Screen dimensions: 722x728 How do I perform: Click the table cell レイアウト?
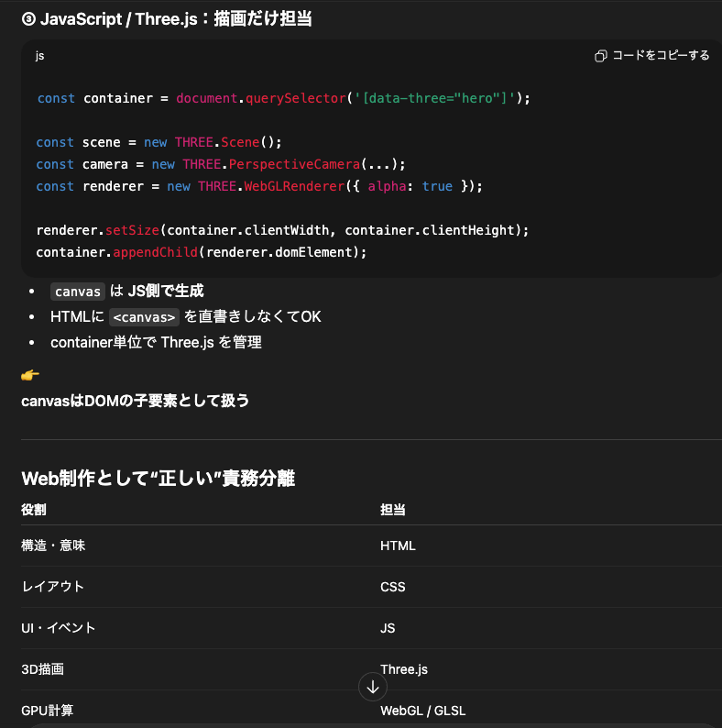pos(52,587)
